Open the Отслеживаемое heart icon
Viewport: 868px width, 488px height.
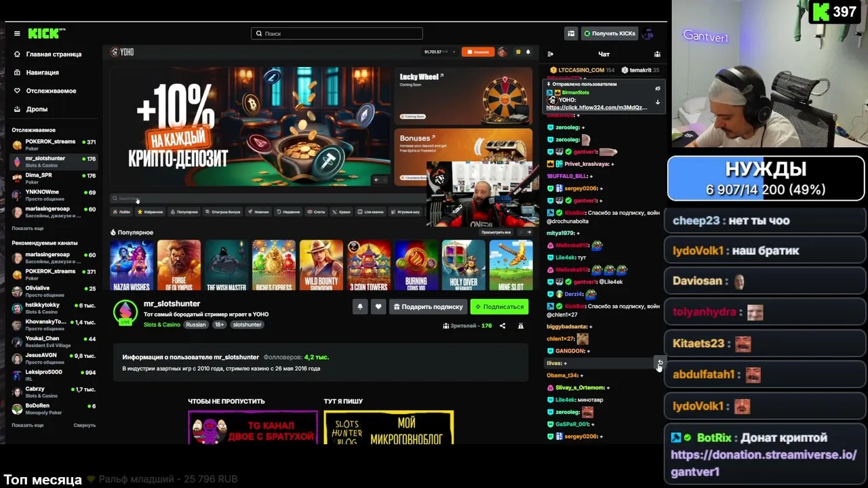[x=18, y=91]
